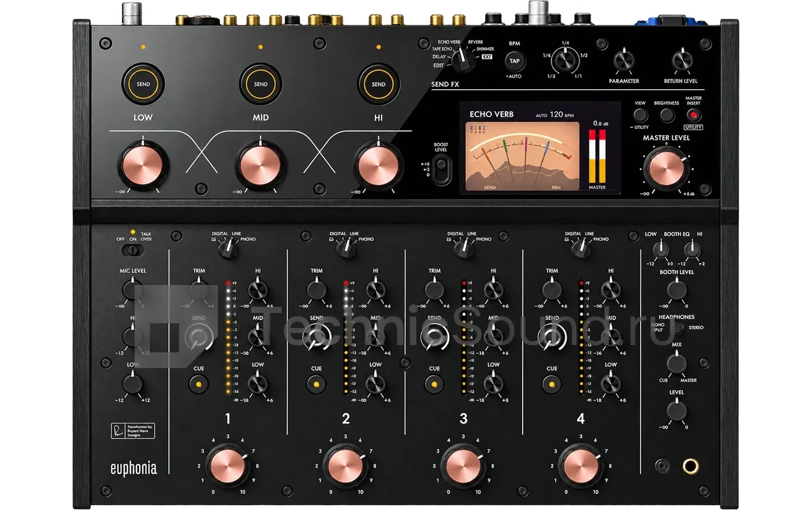Hit the BPM TAP button
This screenshot has height=510, width=812.
click(x=515, y=61)
